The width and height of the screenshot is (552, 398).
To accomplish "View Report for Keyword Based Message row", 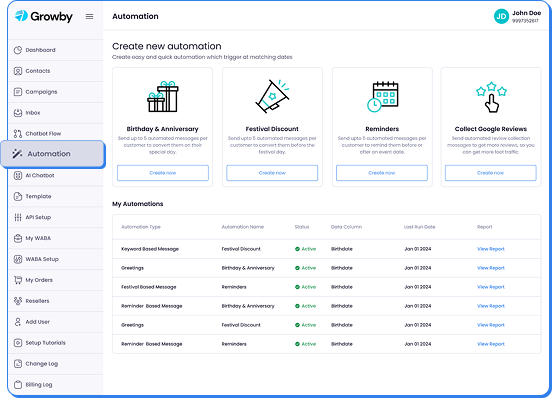I will pos(491,249).
